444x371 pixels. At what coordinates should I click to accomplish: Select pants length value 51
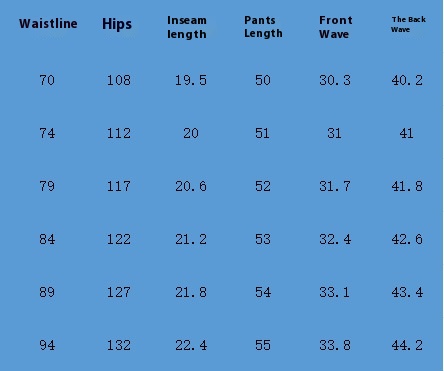pos(262,133)
